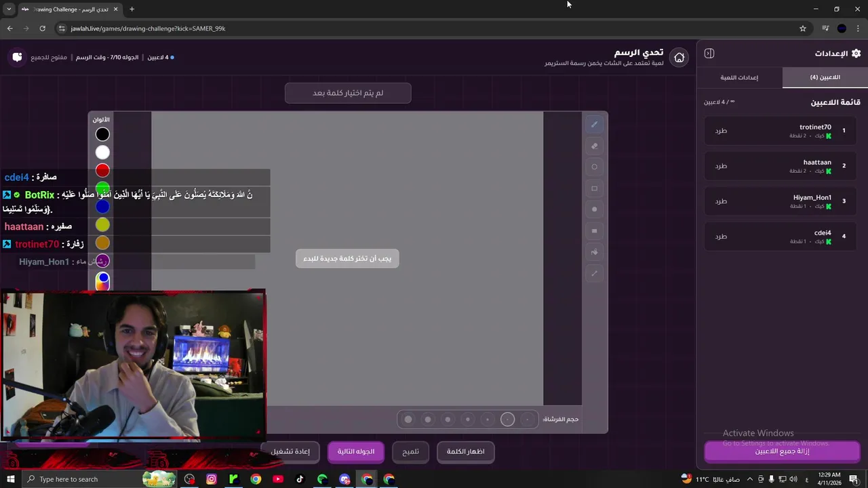Pick the blue color swatch
This screenshot has width=868, height=488.
tap(102, 207)
